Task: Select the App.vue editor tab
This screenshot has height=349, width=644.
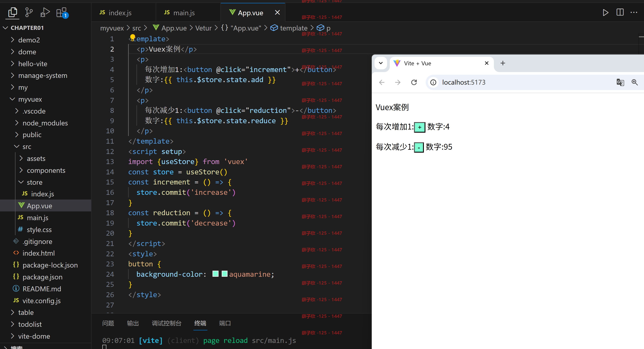Action: (x=253, y=13)
